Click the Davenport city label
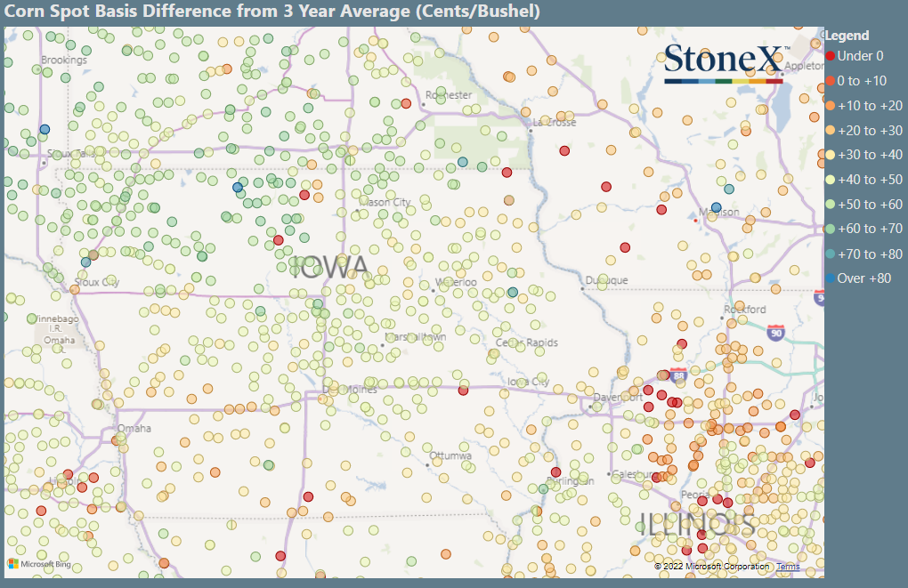 pyautogui.click(x=618, y=398)
